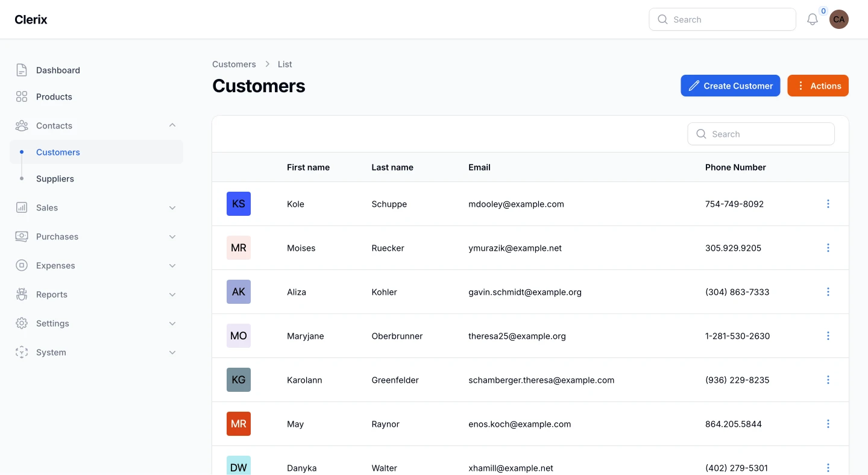Click phone number (304) 863-7333
The height and width of the screenshot is (475, 868).
tap(737, 292)
